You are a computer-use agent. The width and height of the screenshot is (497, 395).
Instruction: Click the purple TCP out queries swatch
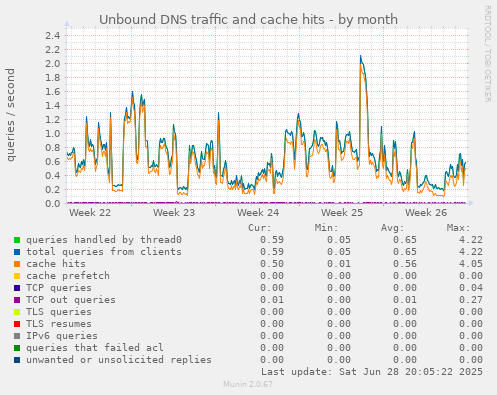tap(17, 300)
